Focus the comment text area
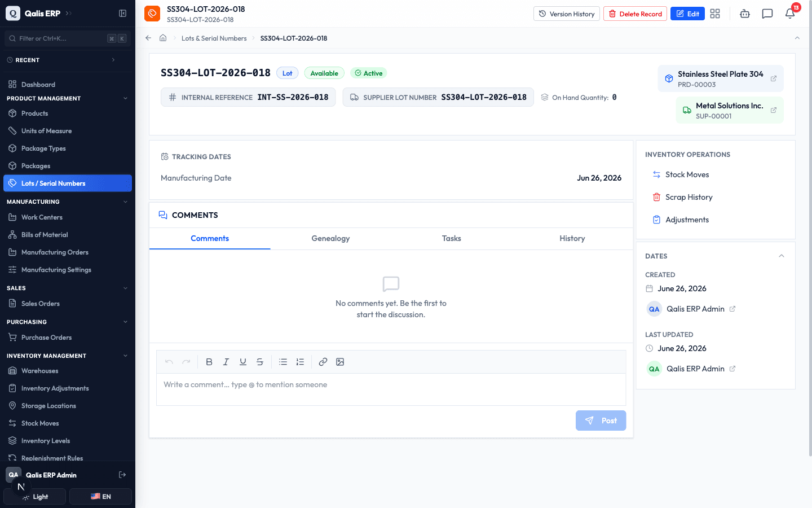Image resolution: width=812 pixels, height=508 pixels. (x=391, y=389)
